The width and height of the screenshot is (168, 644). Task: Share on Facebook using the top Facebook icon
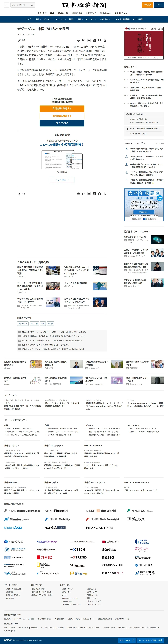pos(99,40)
